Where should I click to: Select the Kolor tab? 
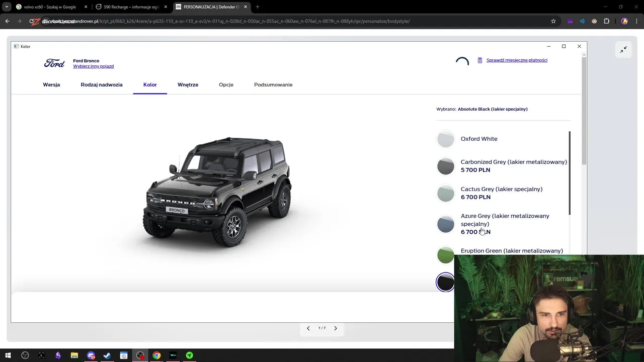click(x=150, y=84)
